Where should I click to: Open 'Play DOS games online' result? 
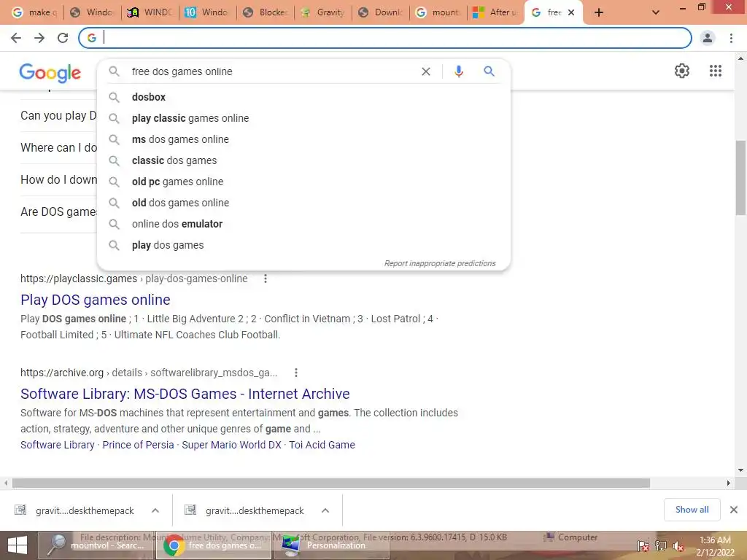(96, 300)
